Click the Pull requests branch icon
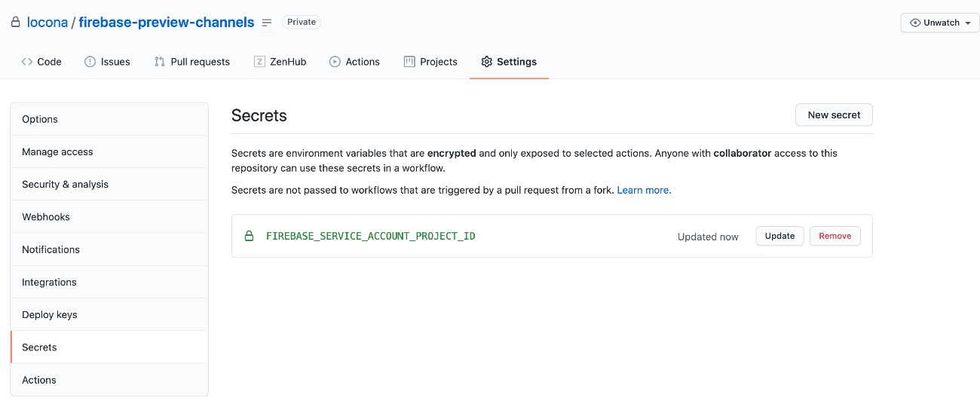The image size is (980, 416). click(x=160, y=62)
